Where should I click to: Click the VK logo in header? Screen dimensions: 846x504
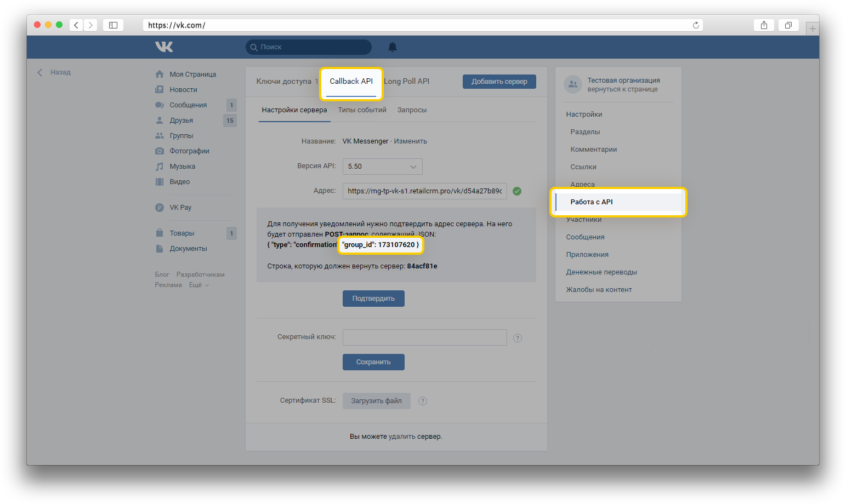pos(164,47)
